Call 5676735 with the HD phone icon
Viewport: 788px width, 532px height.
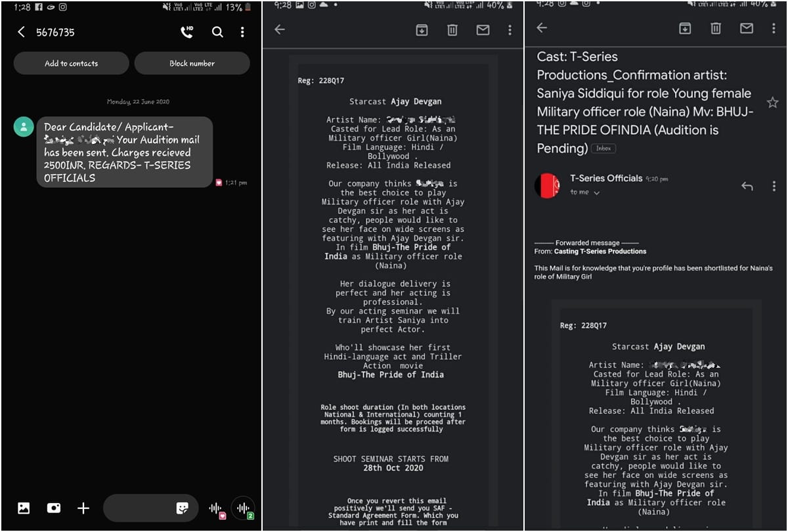[187, 32]
